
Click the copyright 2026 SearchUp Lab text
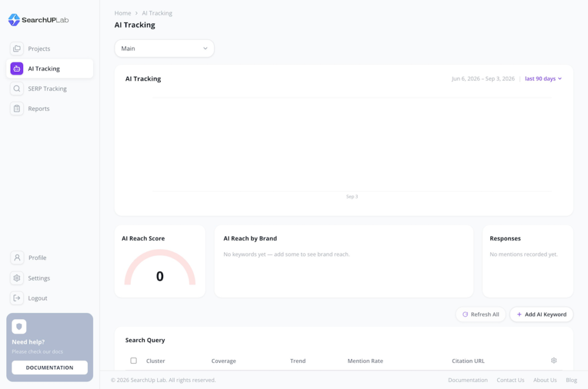[x=163, y=380]
